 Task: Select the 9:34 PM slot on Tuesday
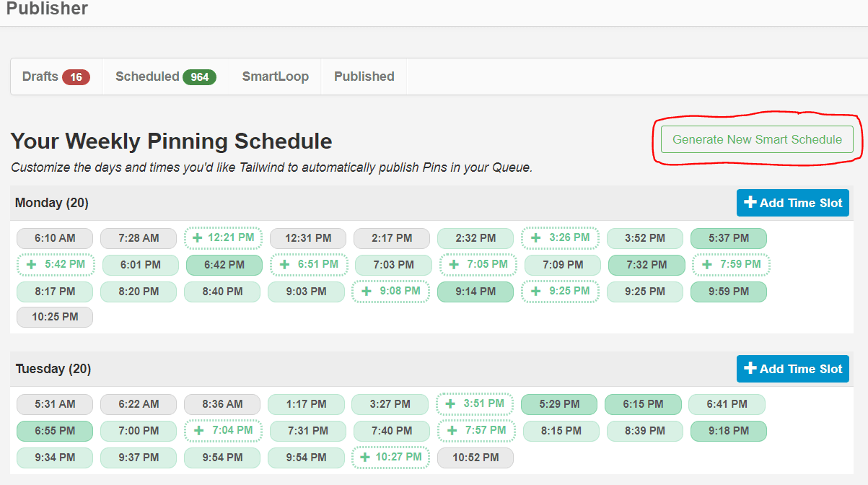point(55,458)
